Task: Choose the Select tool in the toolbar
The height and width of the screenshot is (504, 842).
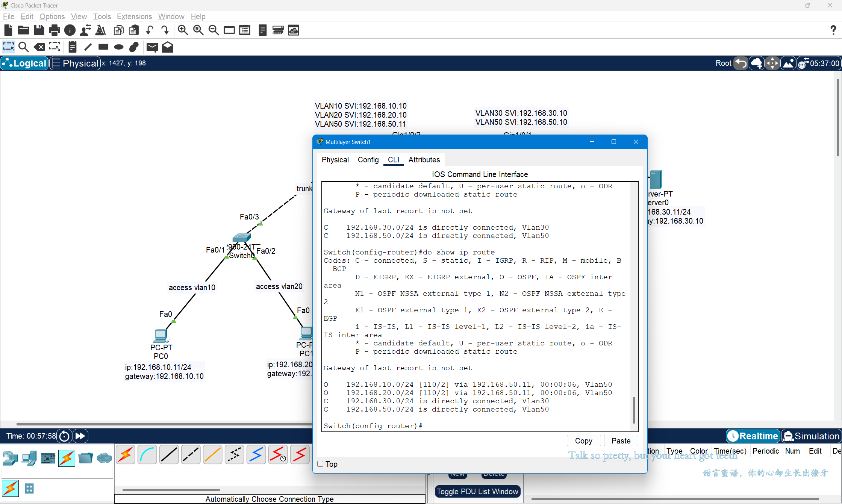Action: [x=8, y=47]
